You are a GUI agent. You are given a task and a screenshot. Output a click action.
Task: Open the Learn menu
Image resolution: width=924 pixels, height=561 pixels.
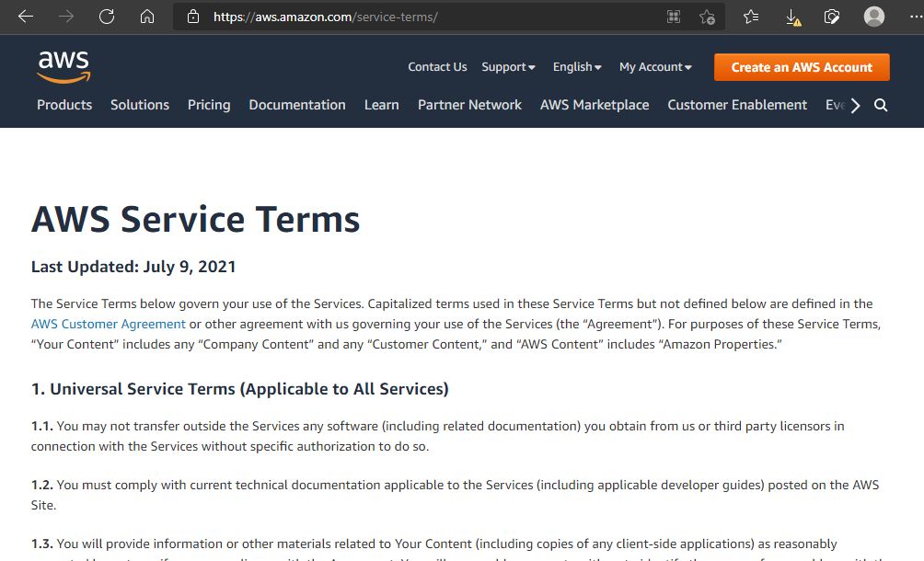(x=381, y=105)
